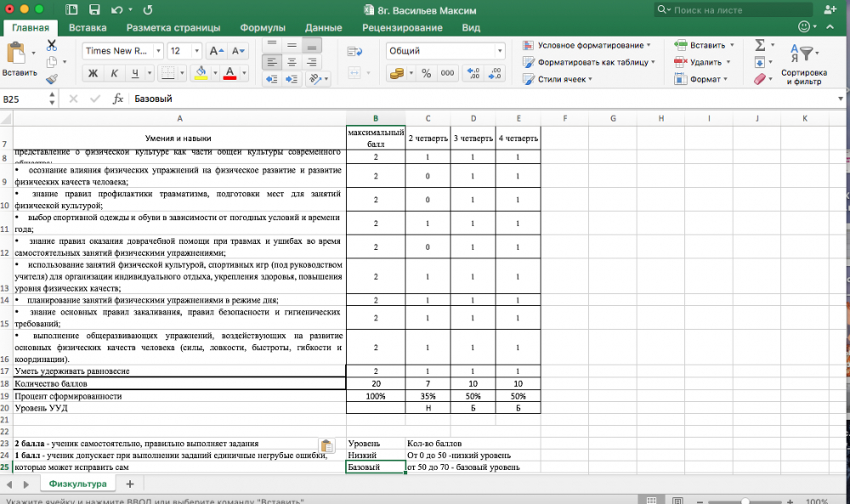Apply percent style format
This screenshot has width=850, height=504.
[427, 73]
